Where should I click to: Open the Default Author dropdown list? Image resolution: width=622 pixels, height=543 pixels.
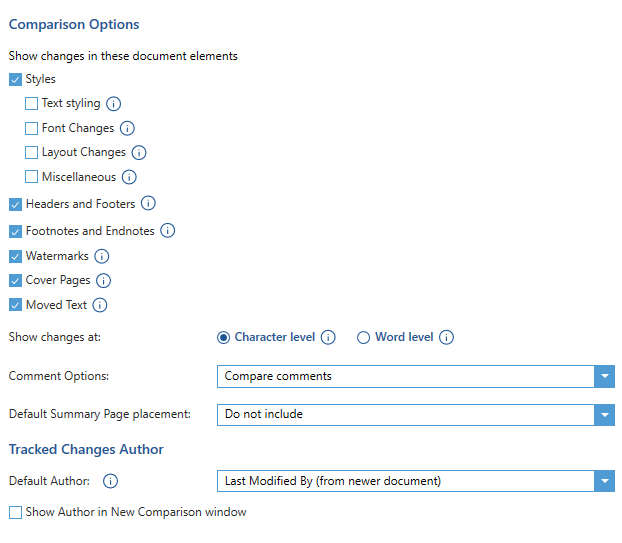tap(415, 481)
